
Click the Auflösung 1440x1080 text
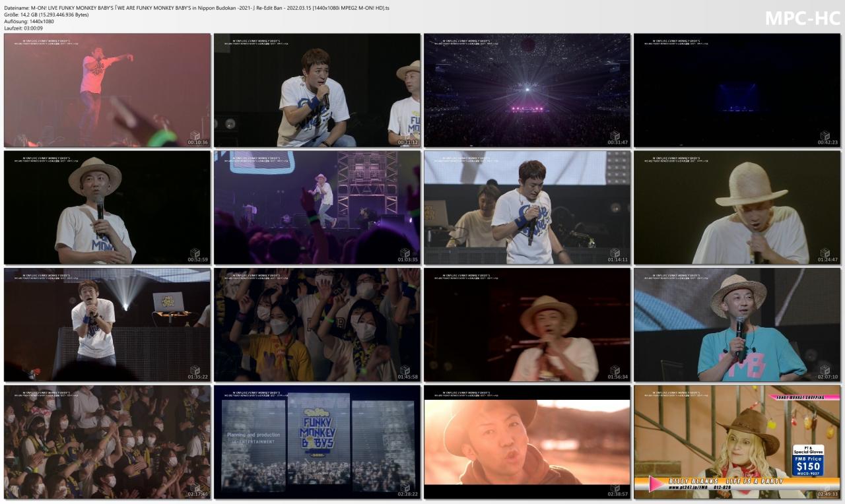tap(28, 21)
